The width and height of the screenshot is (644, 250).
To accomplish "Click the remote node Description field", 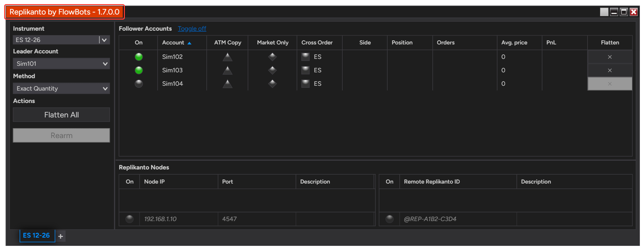I will 574,219.
